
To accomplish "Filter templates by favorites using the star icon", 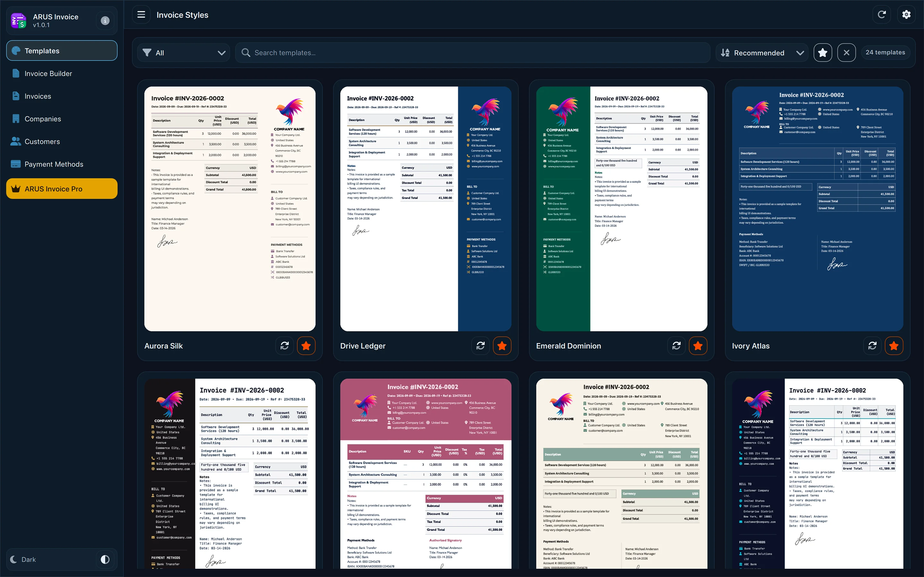I will (x=823, y=52).
